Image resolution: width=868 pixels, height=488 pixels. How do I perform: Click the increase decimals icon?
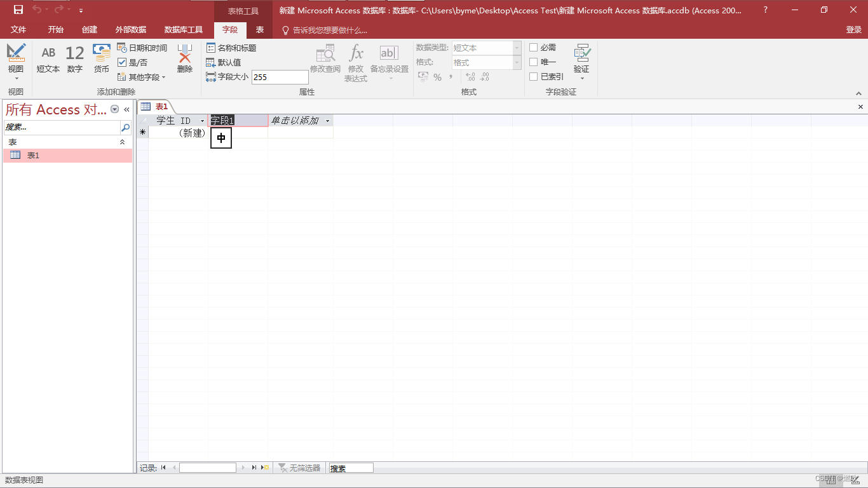coord(470,77)
